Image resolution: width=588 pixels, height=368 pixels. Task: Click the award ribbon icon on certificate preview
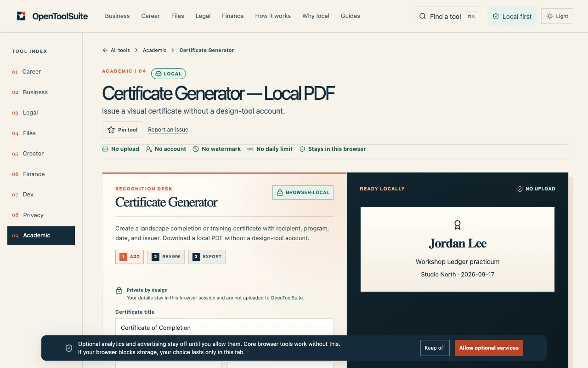tap(458, 225)
